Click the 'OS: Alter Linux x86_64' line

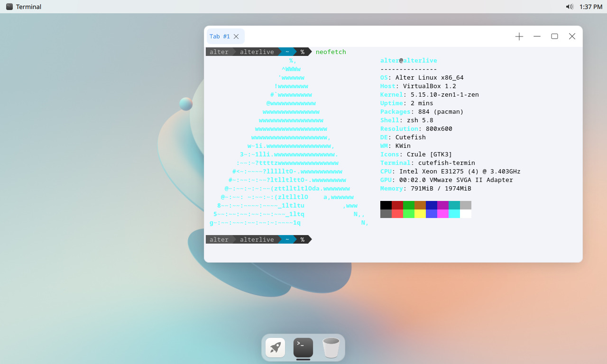pos(422,77)
